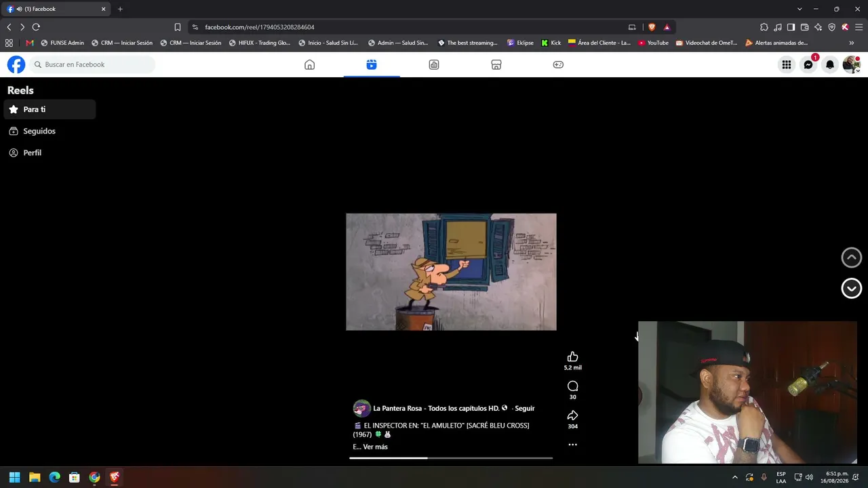The height and width of the screenshot is (488, 868).
Task: Click the Pink Panther cartoon video
Action: (x=451, y=272)
